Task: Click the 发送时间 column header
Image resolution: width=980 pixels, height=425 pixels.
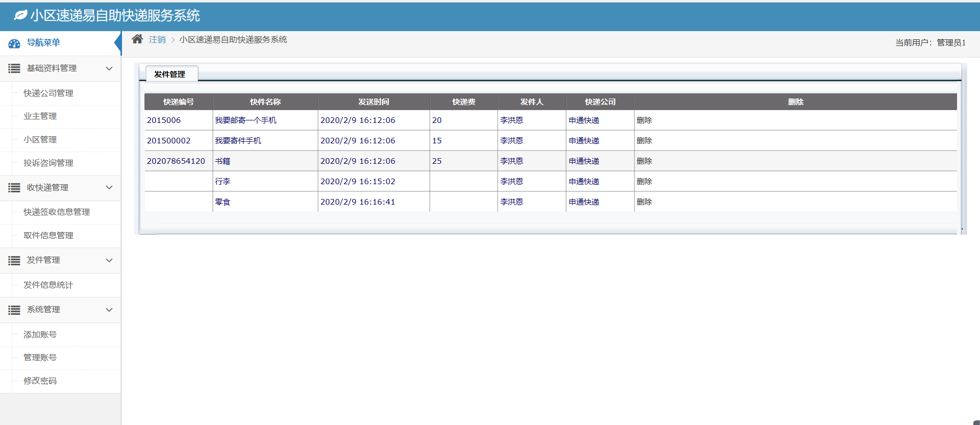Action: pyautogui.click(x=373, y=102)
